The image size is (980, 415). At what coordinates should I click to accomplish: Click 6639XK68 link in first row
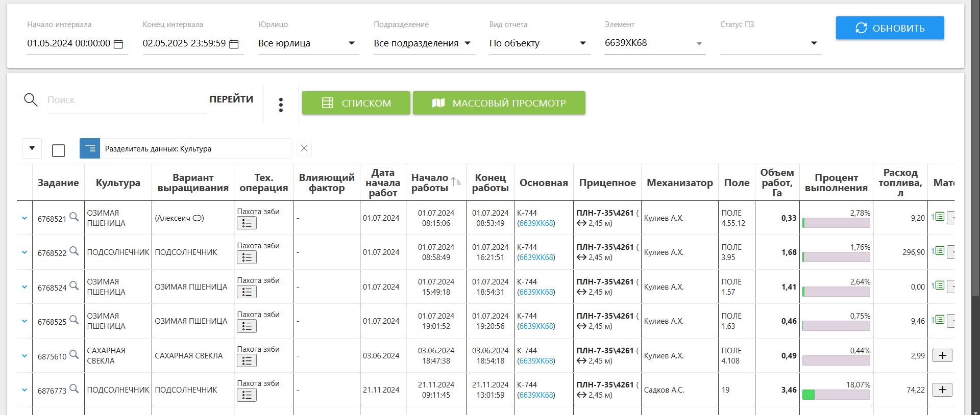click(x=536, y=223)
